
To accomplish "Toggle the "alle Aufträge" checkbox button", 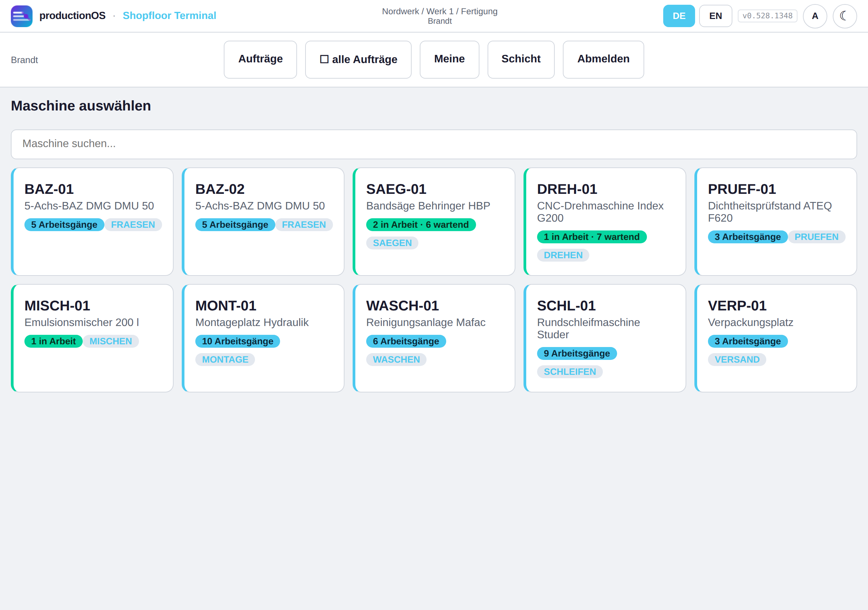I will (x=358, y=59).
